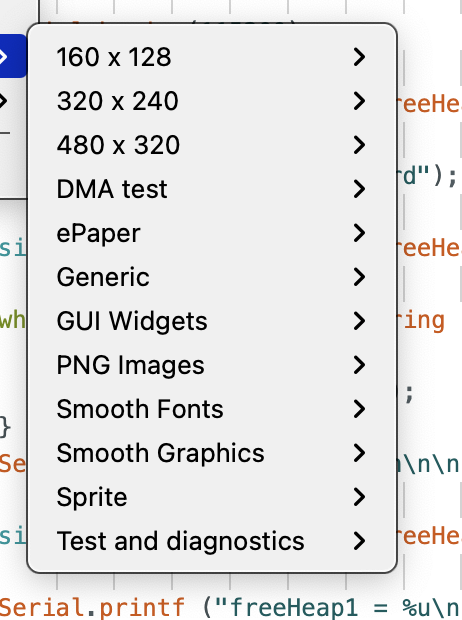Select the Generic menu item
The width and height of the screenshot is (462, 620).
point(212,277)
